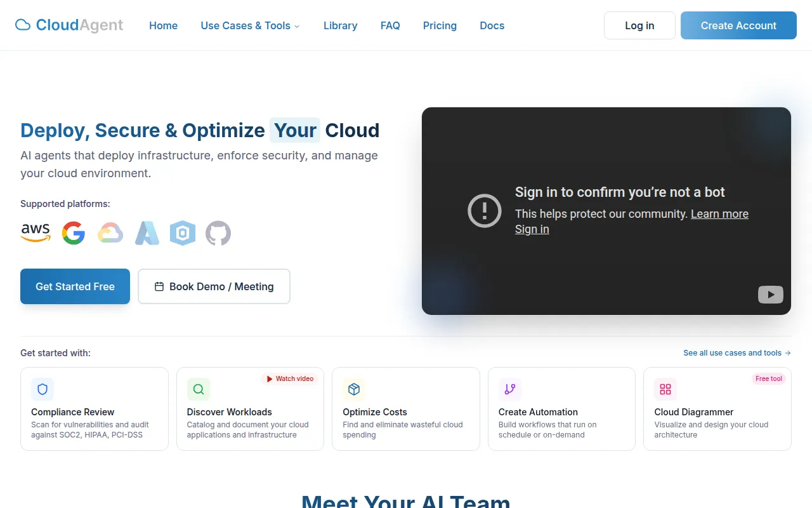812x508 pixels.
Task: Click Book Demo / Meeting button
Action: click(x=214, y=286)
